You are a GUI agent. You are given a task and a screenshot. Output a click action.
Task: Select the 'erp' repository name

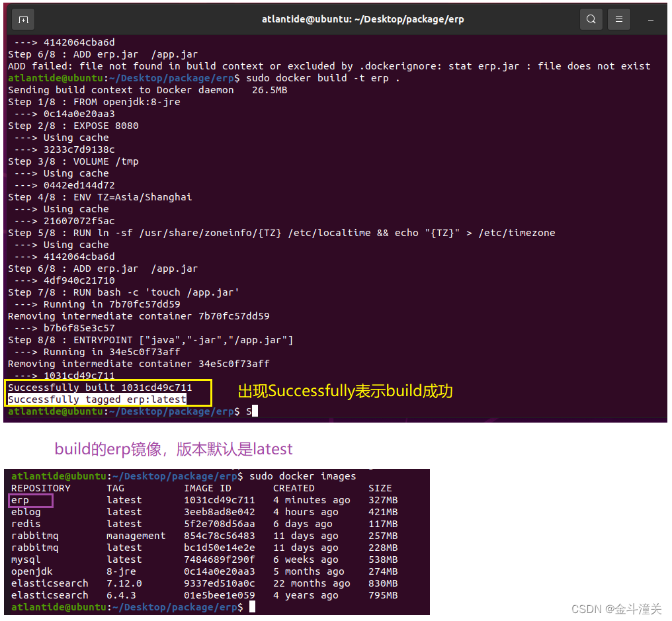(x=20, y=500)
